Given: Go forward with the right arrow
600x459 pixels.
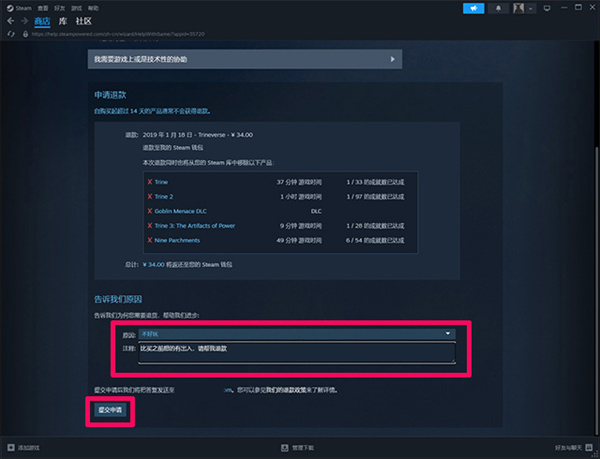Looking at the screenshot, I should point(24,21).
